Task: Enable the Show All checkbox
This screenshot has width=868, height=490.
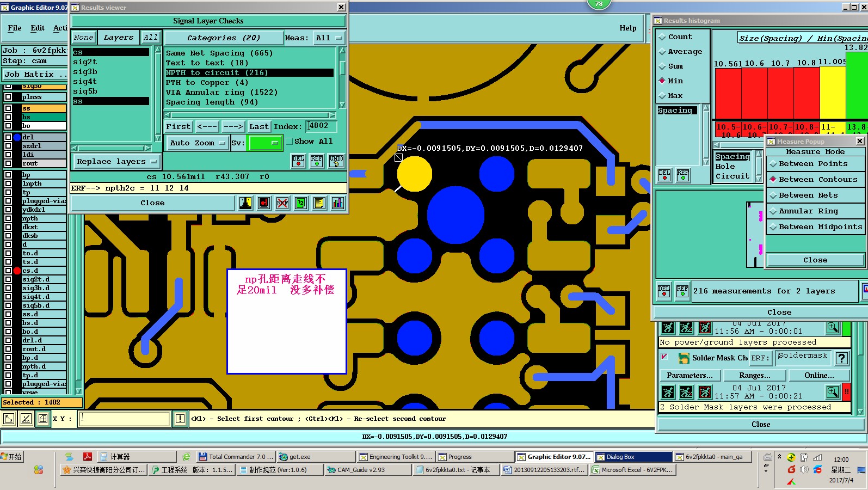Action: pyautogui.click(x=290, y=142)
